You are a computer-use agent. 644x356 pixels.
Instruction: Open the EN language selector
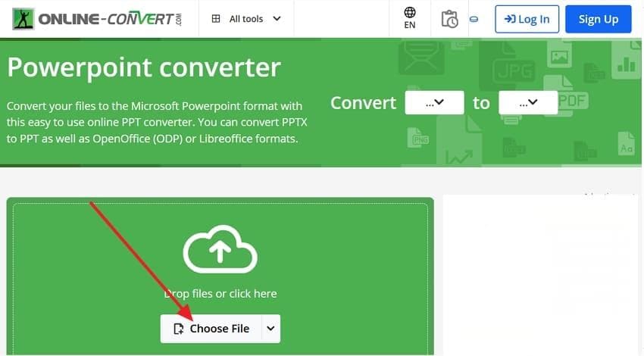click(x=409, y=18)
